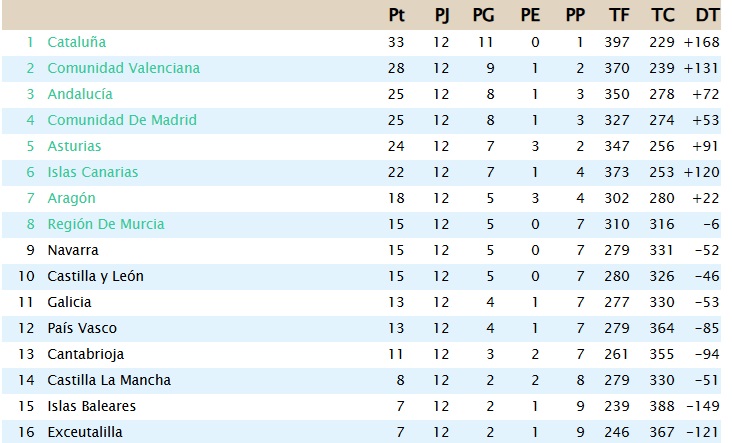Viewport: 732px width, 443px height.
Task: Open the Aragón team link
Action: tap(71, 198)
